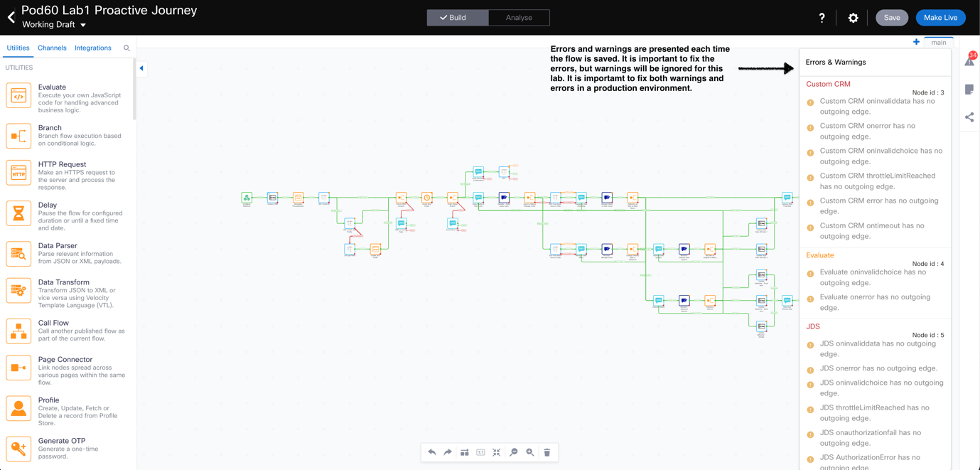Click 'Pod60 Lab1 Proactive Journey' title

(x=109, y=11)
